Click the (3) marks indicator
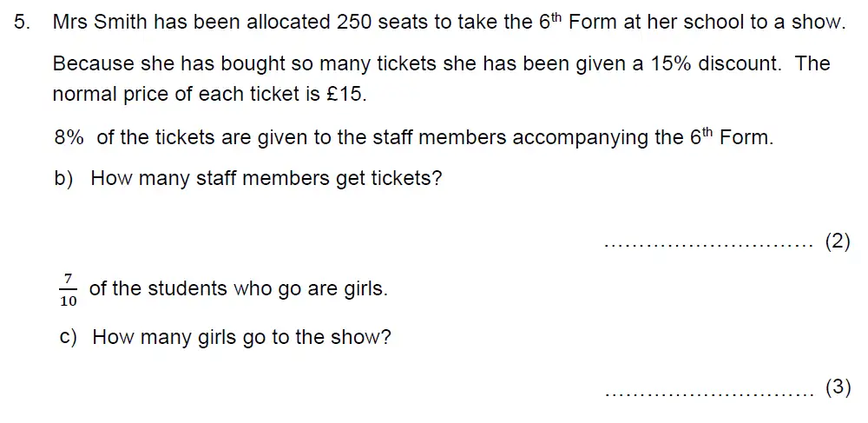 [837, 388]
